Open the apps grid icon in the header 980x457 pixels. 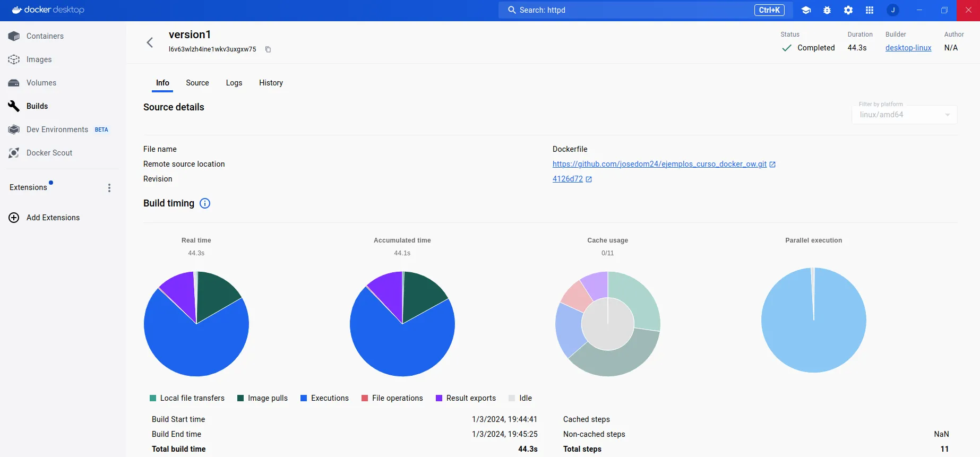tap(870, 10)
